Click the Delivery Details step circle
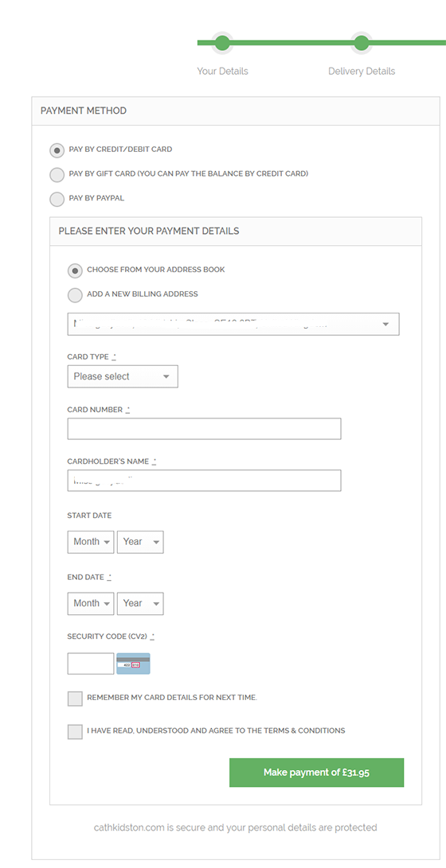 (x=362, y=43)
